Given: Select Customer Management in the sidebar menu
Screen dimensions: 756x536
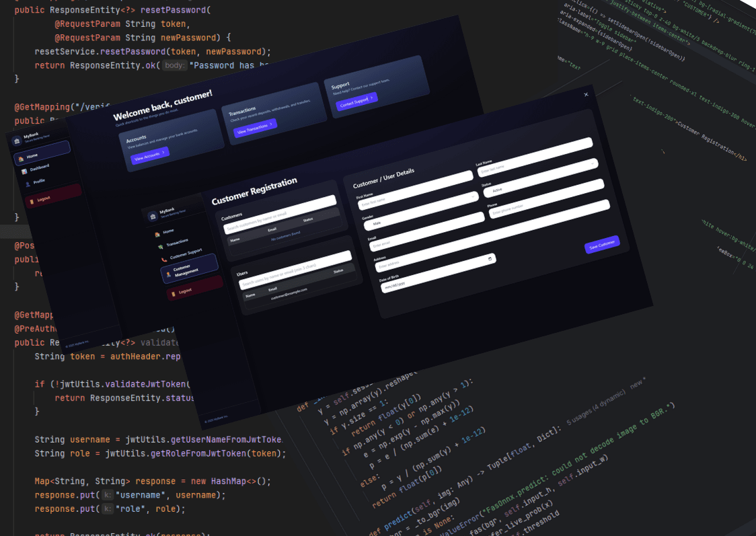Looking at the screenshot, I should [190, 269].
